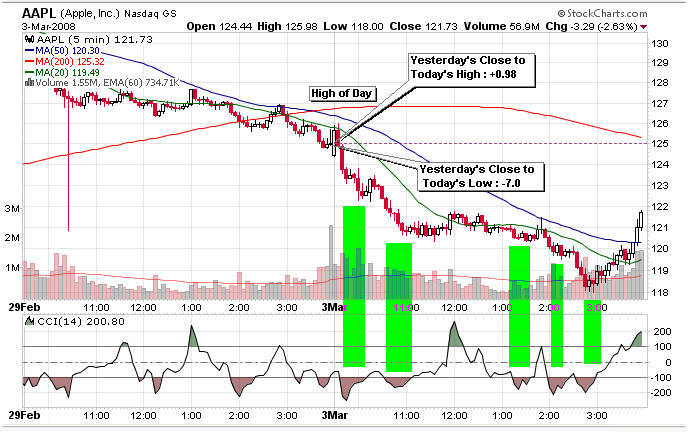
Task: Click the 29Feb date label under the volume bars
Action: (24, 307)
